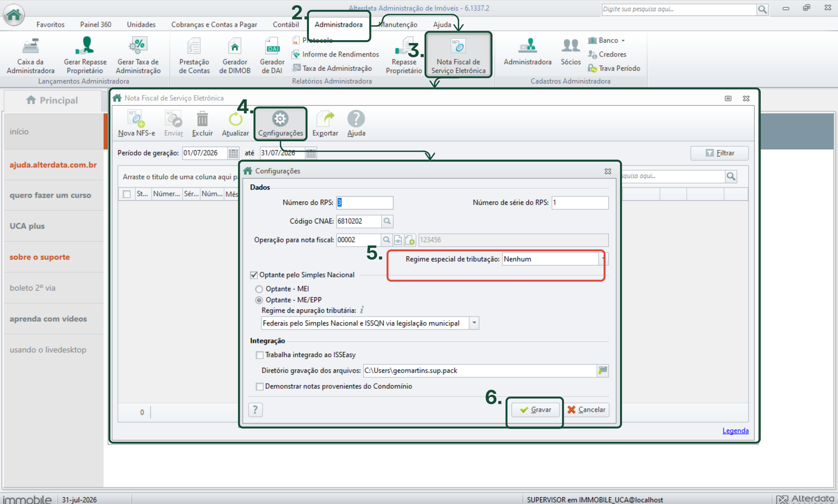Open the Ajuda ribbon tab
The width and height of the screenshot is (838, 504).
click(x=442, y=24)
